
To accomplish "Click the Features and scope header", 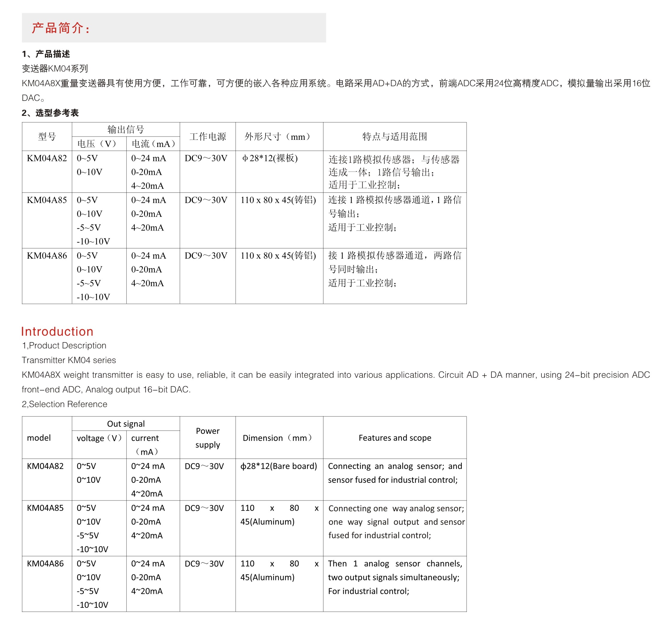I will point(394,438).
